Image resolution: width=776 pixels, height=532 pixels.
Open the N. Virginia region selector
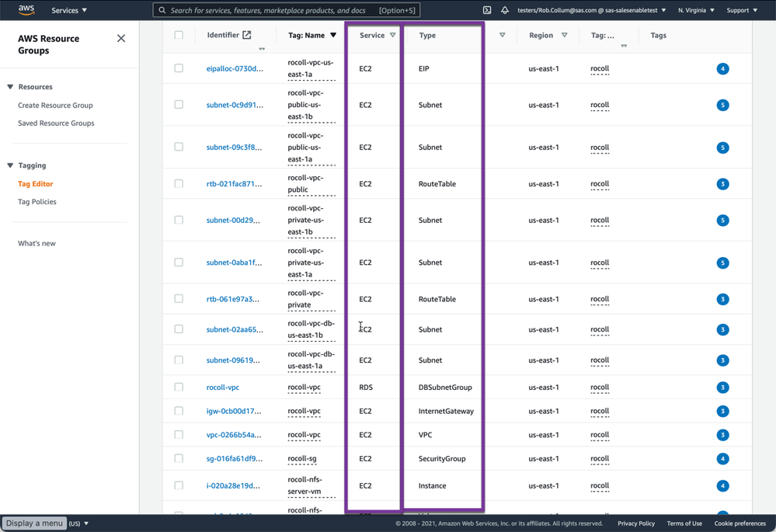click(696, 10)
